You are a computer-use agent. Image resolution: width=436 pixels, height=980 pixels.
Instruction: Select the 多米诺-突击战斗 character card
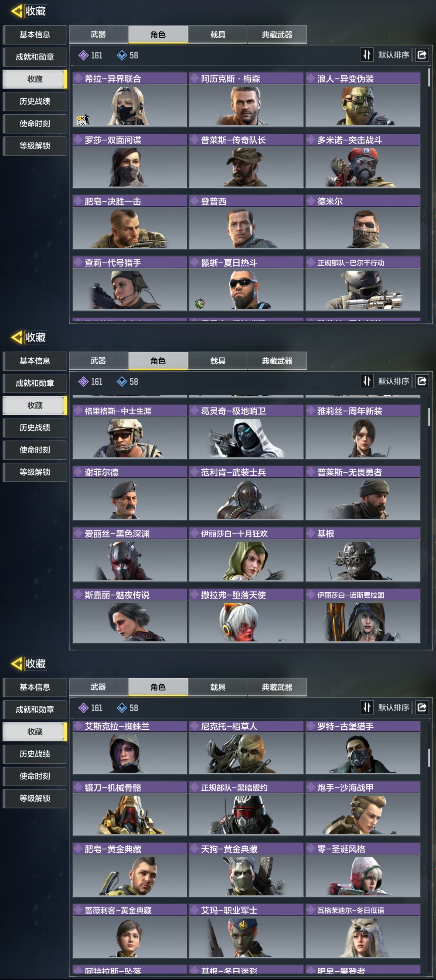(362, 161)
